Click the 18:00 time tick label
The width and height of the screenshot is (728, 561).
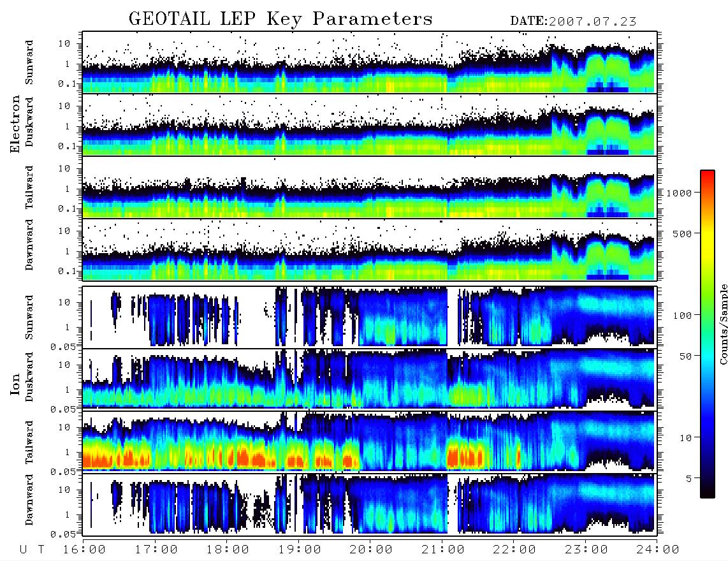[x=228, y=550]
